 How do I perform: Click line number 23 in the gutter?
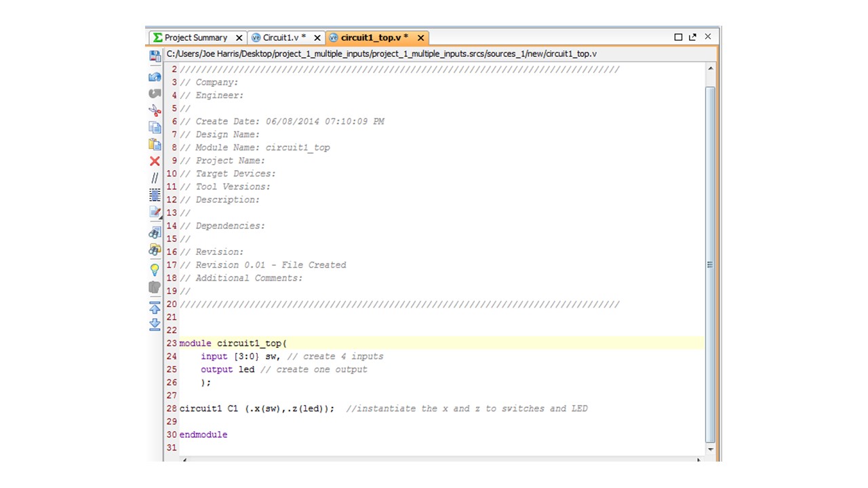172,344
